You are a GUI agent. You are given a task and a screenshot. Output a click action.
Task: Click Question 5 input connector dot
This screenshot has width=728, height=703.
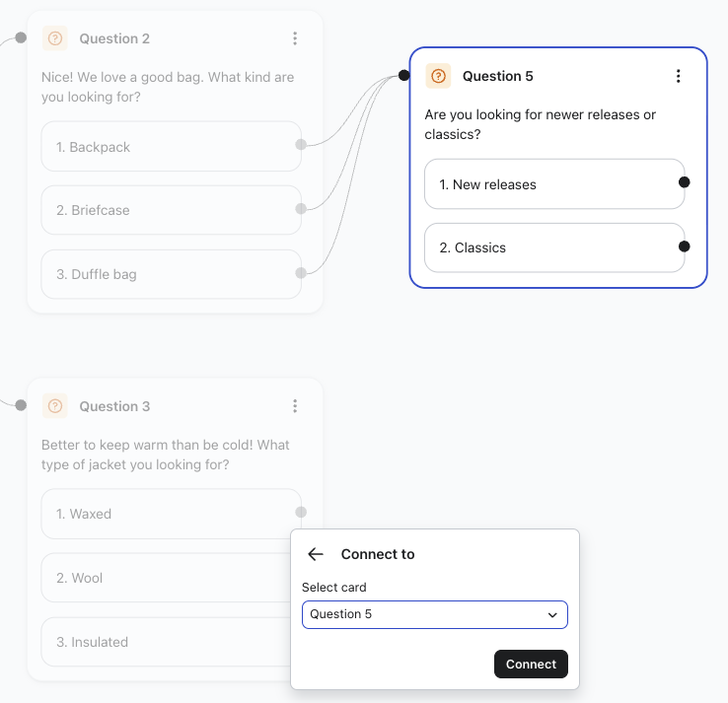coord(404,76)
